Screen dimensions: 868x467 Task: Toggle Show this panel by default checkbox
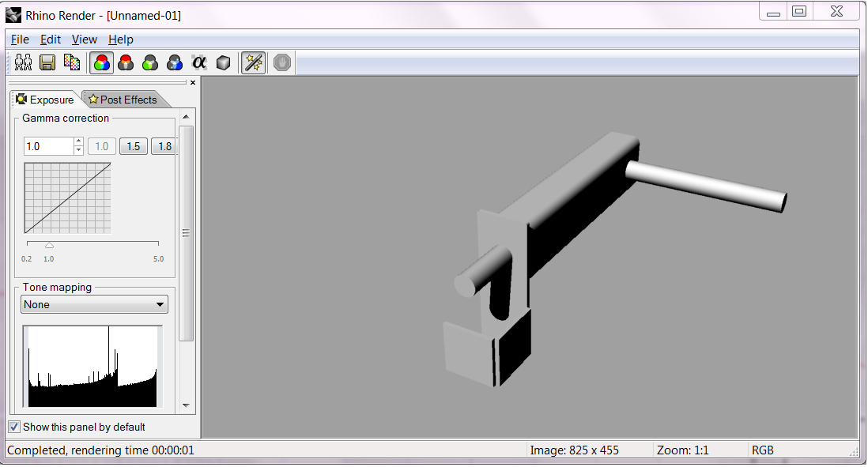pyautogui.click(x=14, y=427)
